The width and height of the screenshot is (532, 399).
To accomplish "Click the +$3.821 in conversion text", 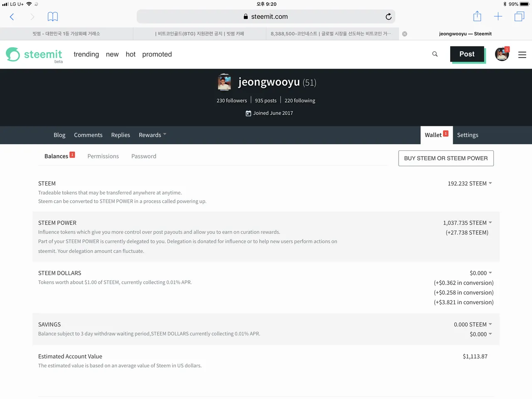I will pos(464,303).
